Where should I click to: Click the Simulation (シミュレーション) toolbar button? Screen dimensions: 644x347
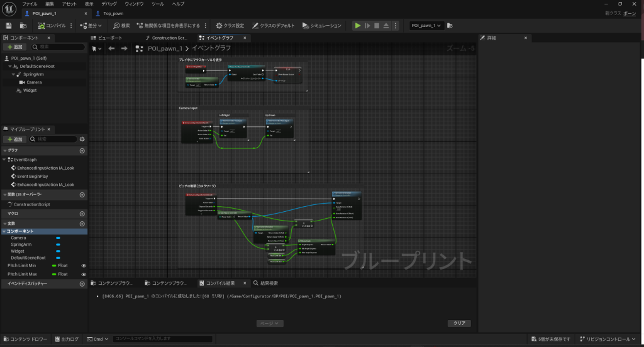click(x=322, y=26)
